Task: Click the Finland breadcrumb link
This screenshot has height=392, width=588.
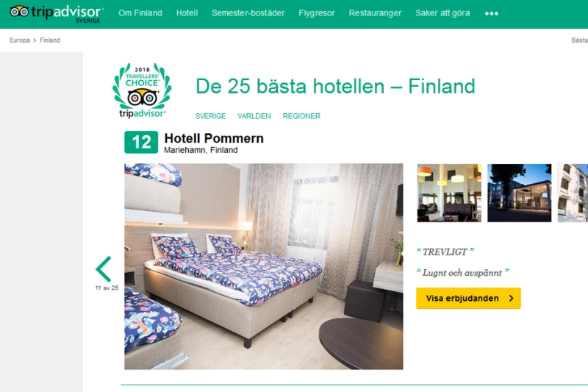Action: [50, 40]
